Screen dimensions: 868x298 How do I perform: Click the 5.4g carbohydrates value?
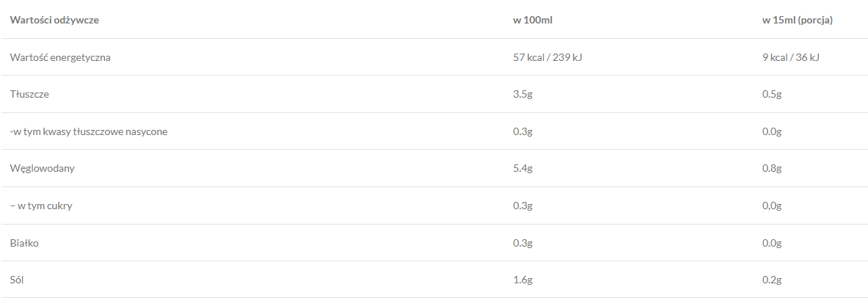(x=522, y=168)
